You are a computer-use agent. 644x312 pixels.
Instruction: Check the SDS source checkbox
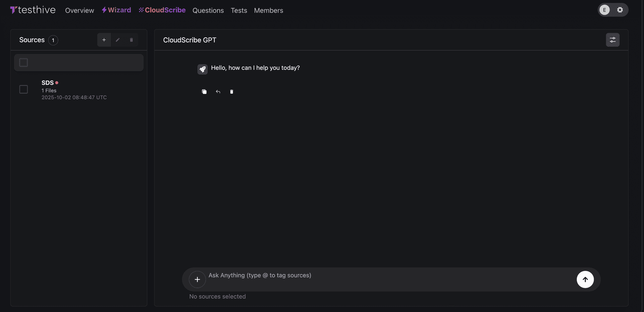point(23,89)
